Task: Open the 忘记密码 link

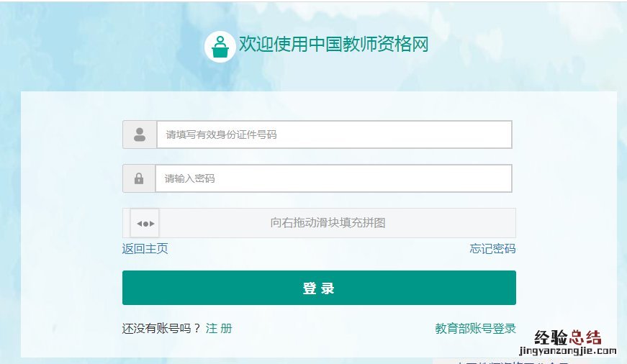Action: 492,248
